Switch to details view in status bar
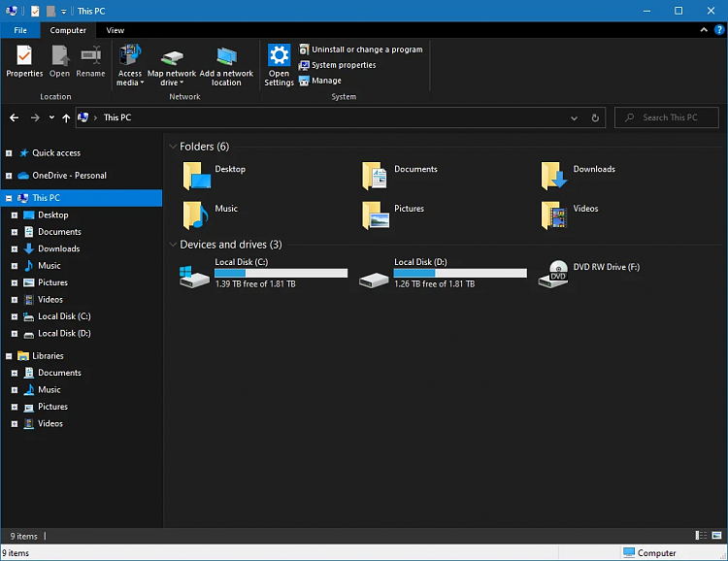 point(701,536)
